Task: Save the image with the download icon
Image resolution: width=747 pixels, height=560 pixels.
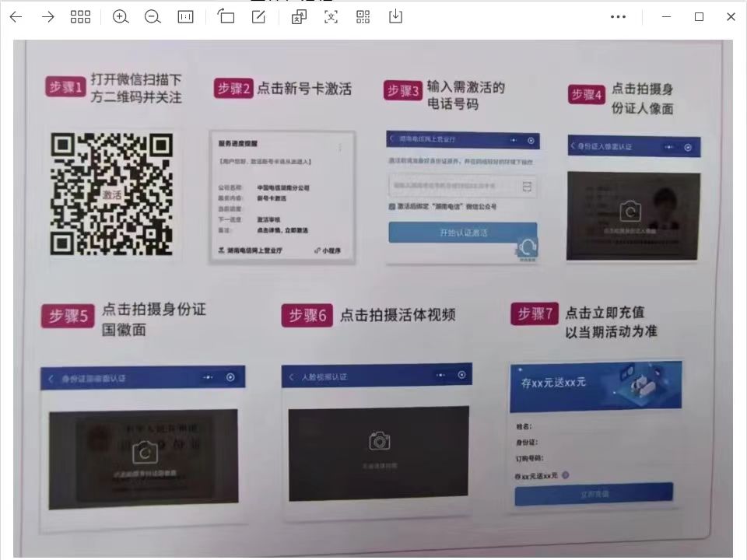Action: [x=395, y=16]
